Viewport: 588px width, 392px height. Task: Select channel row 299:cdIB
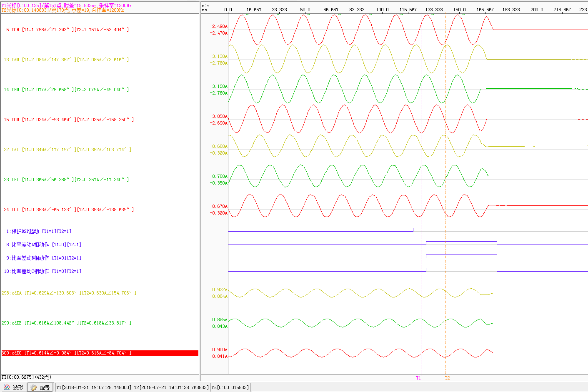[x=66, y=323]
